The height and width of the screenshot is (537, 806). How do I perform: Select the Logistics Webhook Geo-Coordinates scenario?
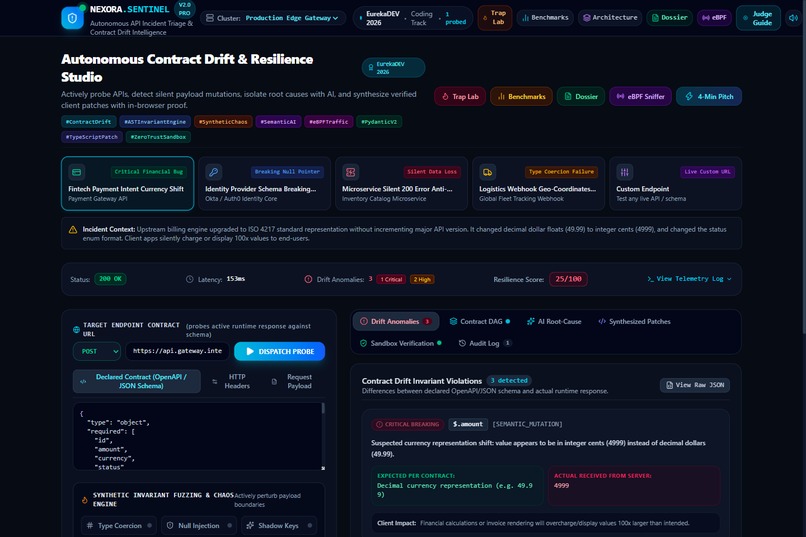pyautogui.click(x=538, y=183)
